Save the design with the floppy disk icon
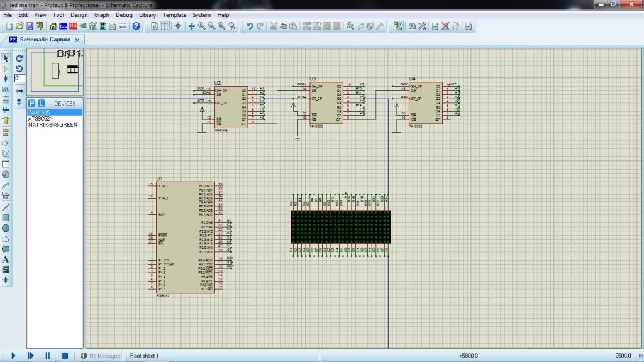The image size is (644, 362). pos(30,26)
